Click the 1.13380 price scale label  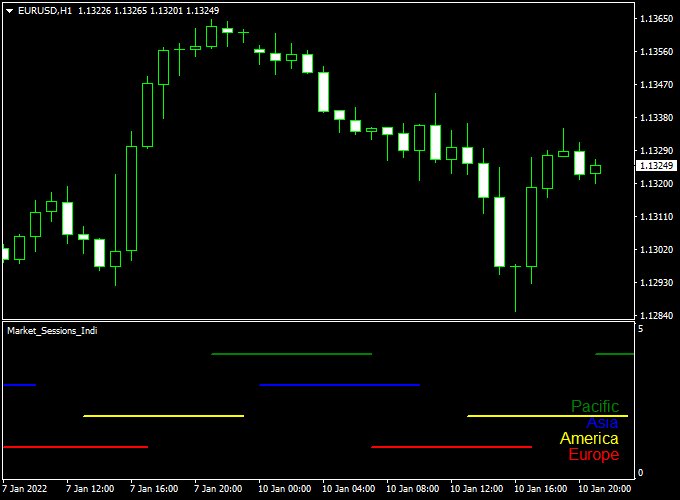(x=657, y=118)
